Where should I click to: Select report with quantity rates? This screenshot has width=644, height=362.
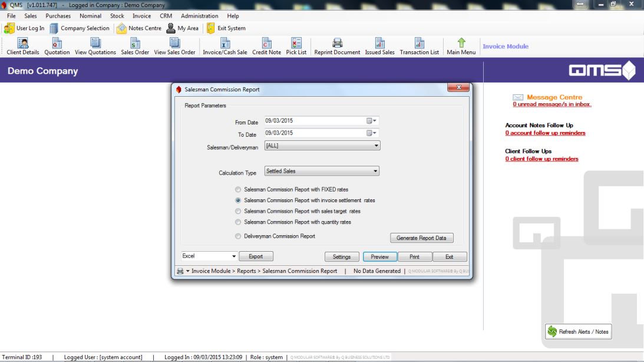click(238, 222)
